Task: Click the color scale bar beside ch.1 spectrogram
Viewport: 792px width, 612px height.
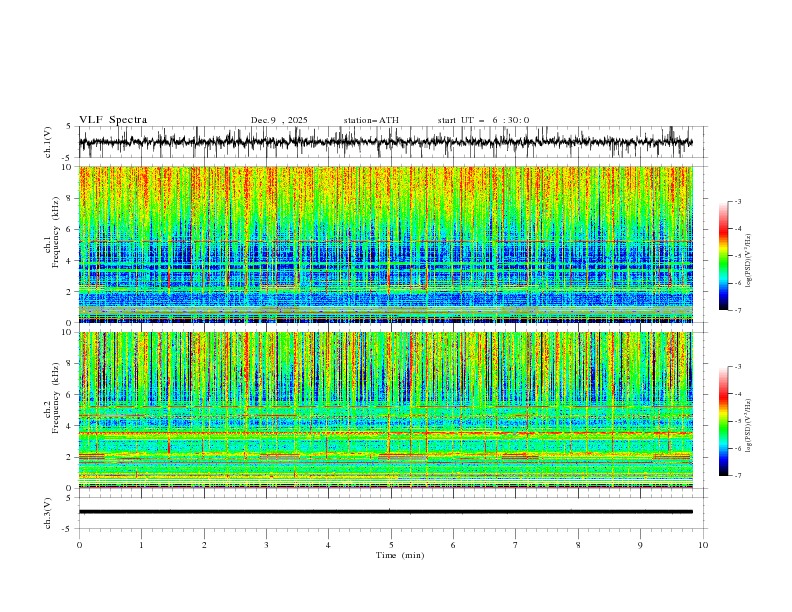Action: pyautogui.click(x=723, y=256)
